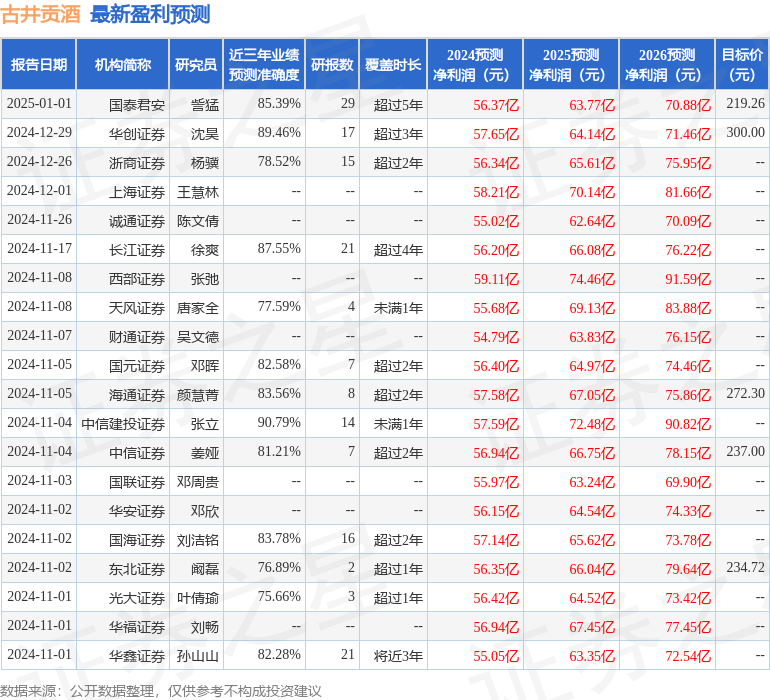
Task: Click the 82.58% accuracy value
Action: 279,364
